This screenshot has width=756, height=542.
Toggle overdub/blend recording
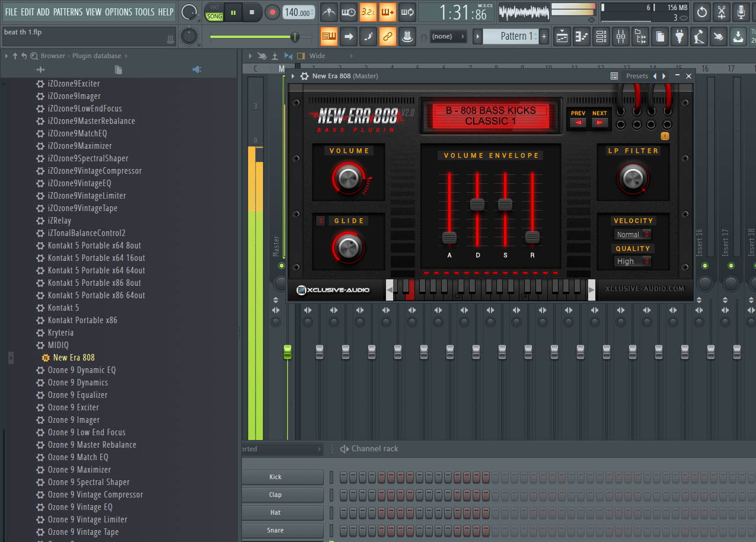pyautogui.click(x=388, y=12)
